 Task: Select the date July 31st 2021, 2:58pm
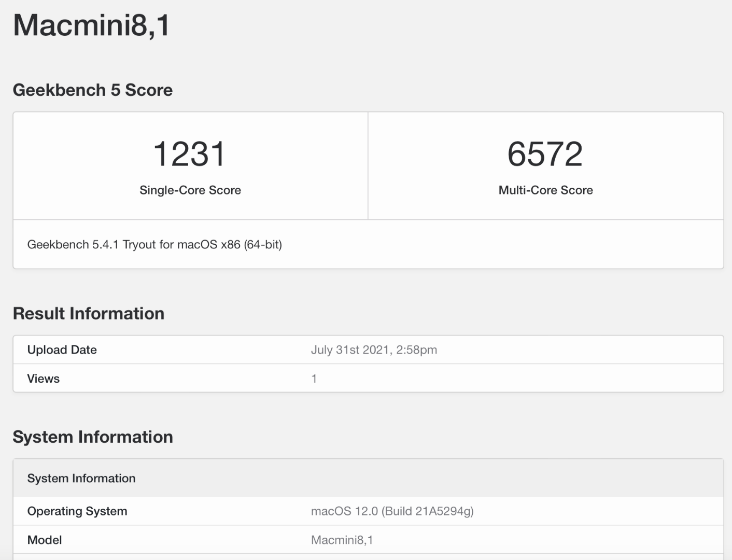[374, 350]
